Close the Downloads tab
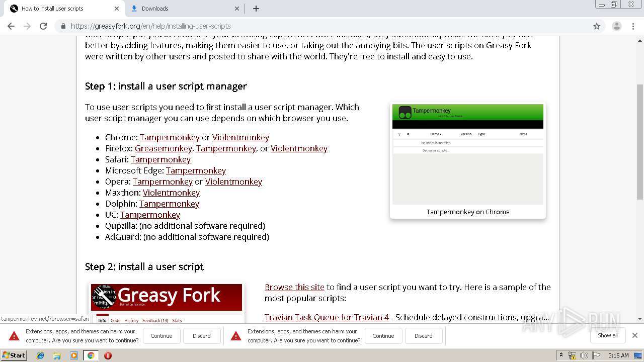Screen dimensions: 644x362 tap(237, 9)
